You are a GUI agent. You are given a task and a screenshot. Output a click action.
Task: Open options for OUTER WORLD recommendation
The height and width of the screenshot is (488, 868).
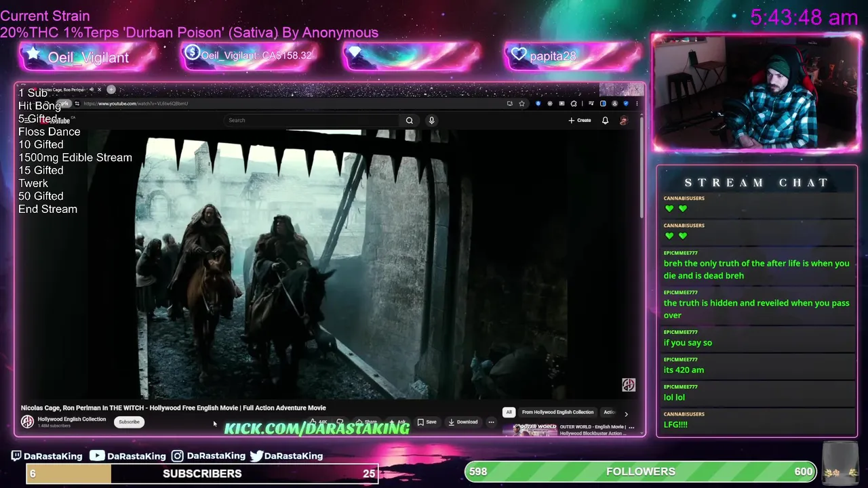click(631, 428)
